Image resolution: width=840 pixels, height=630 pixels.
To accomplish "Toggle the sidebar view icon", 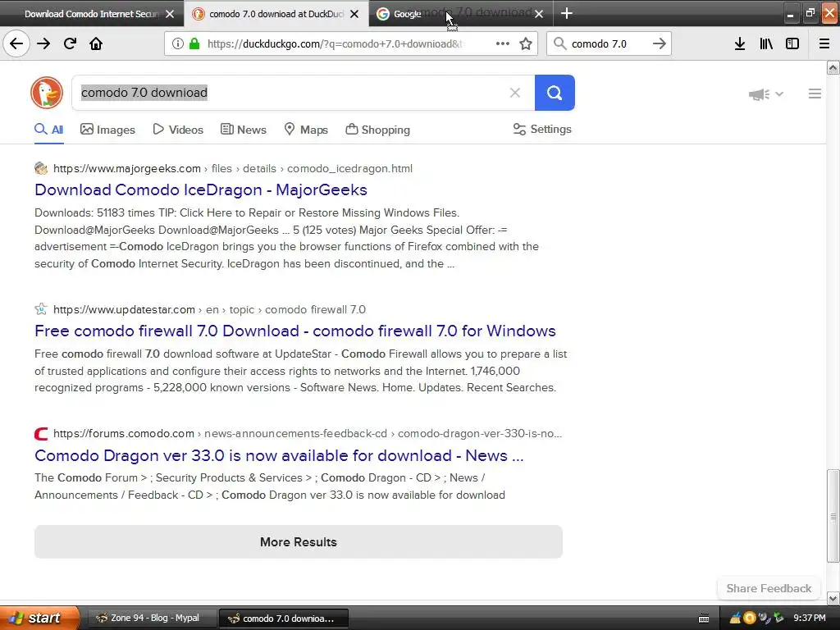I will 792,43.
